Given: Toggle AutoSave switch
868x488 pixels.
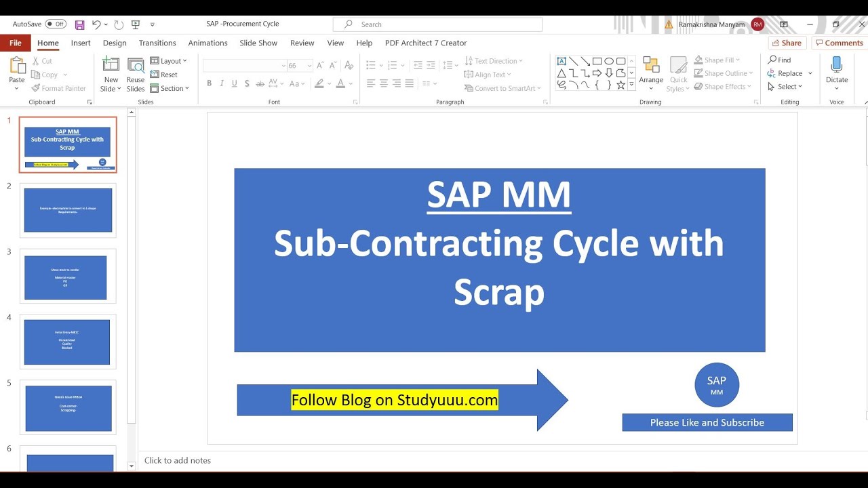Looking at the screenshot, I should [56, 24].
